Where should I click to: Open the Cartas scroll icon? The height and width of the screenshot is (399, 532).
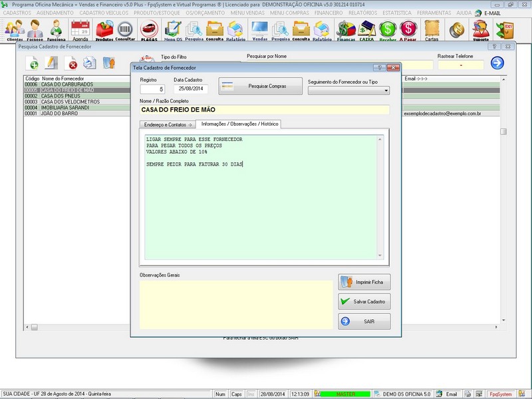[x=432, y=30]
